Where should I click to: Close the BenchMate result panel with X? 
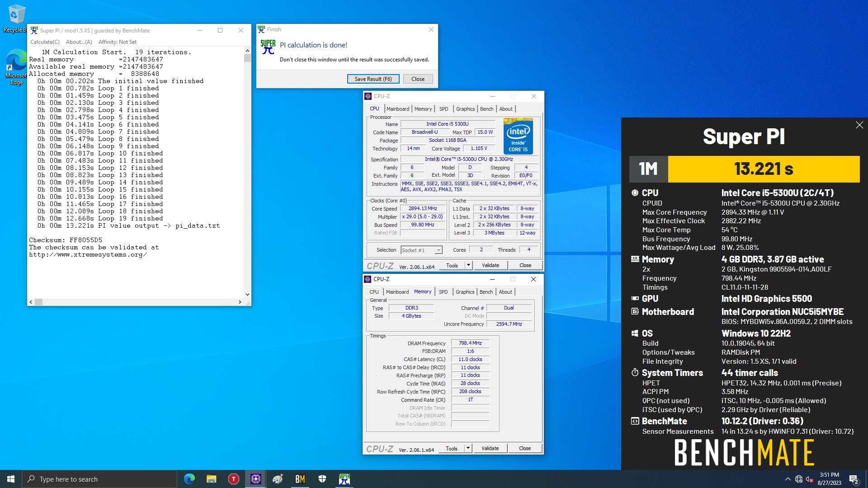pyautogui.click(x=859, y=125)
